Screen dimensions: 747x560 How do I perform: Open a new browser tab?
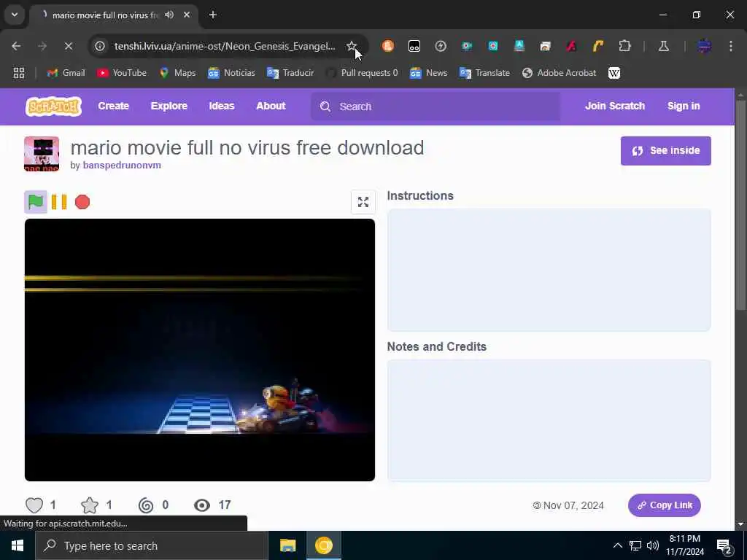pyautogui.click(x=213, y=15)
